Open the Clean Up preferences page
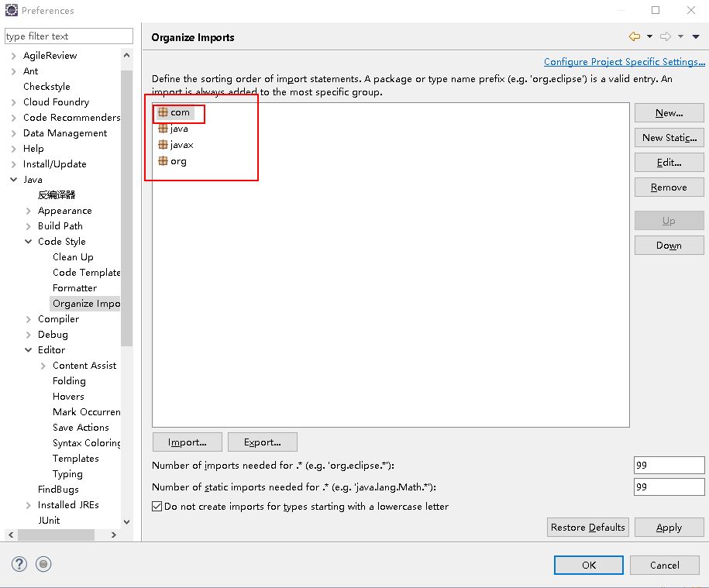The width and height of the screenshot is (709, 588). pos(73,257)
